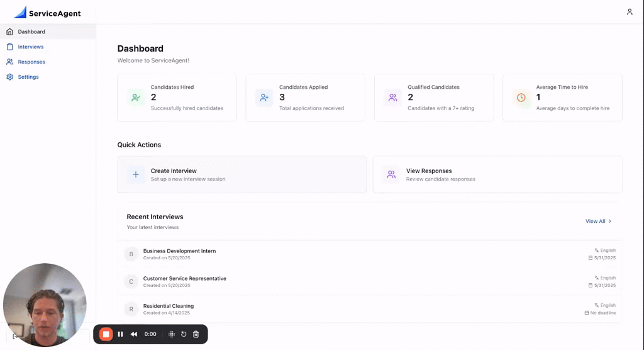Click the Qualified Candidates stat card
The width and height of the screenshot is (644, 350).
point(434,98)
